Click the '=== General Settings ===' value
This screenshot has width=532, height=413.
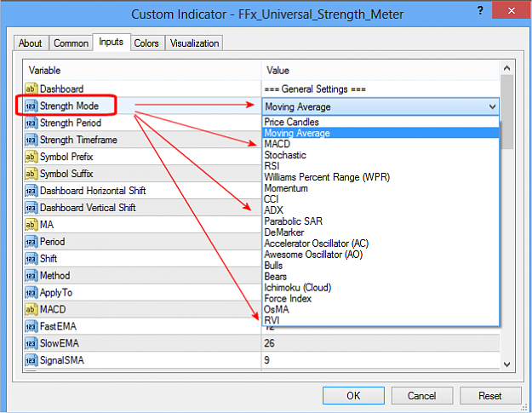click(x=315, y=89)
